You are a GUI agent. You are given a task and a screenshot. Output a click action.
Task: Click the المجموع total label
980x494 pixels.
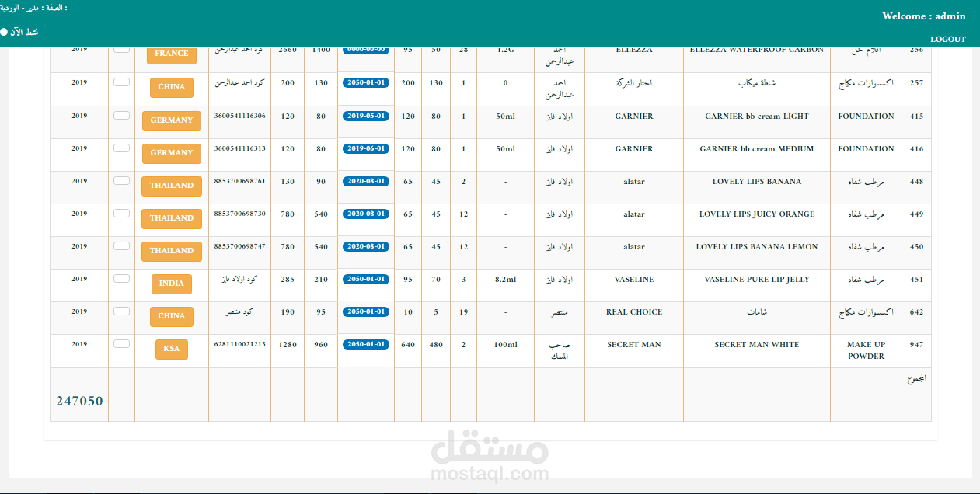[917, 379]
